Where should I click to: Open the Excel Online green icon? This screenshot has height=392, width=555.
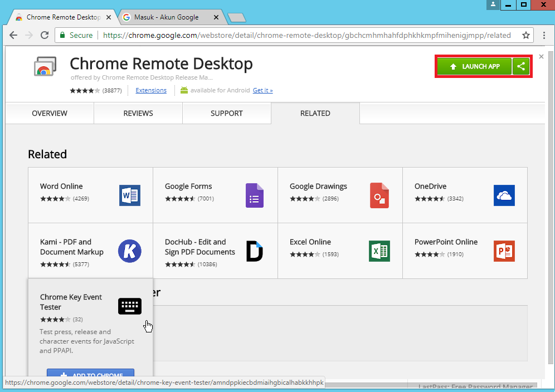379,251
